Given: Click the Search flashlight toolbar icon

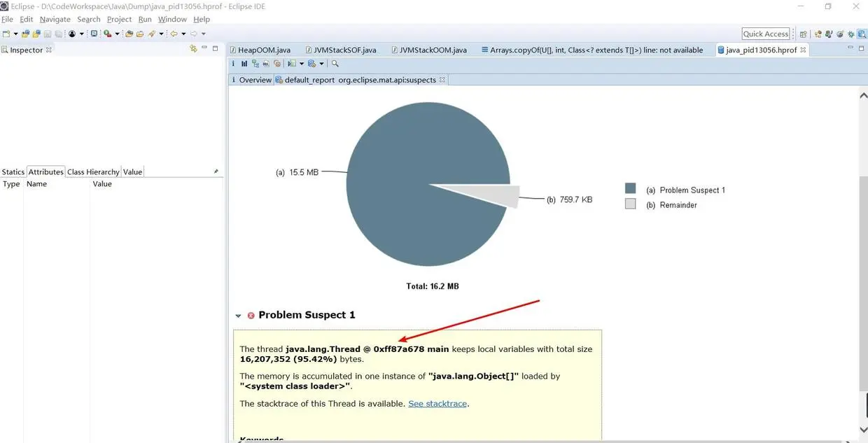Looking at the screenshot, I should tap(151, 34).
